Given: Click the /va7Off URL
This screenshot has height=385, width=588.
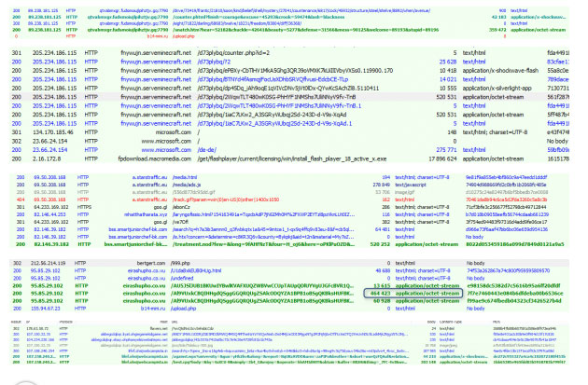Looking at the screenshot, I should click(180, 222).
